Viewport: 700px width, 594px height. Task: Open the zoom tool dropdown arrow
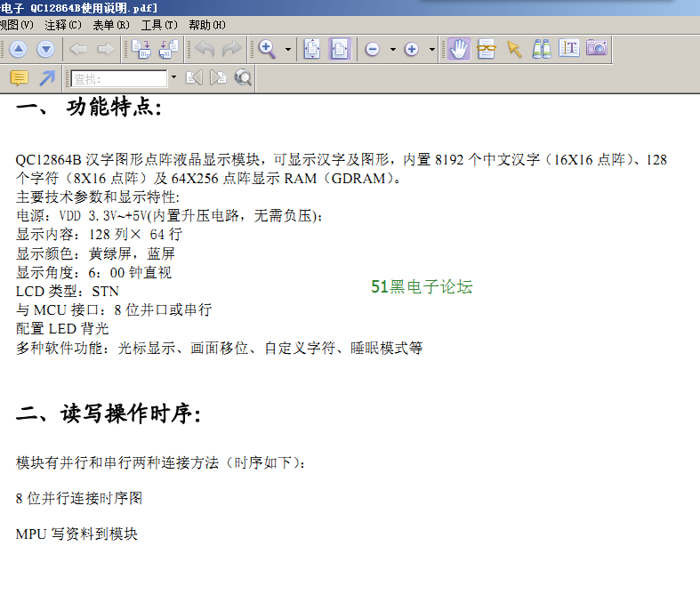pyautogui.click(x=287, y=50)
